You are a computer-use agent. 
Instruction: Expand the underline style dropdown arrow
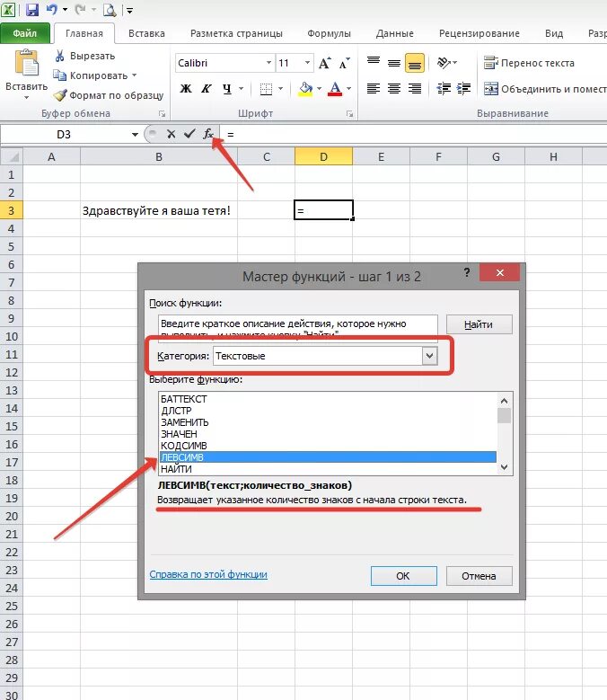pos(241,88)
